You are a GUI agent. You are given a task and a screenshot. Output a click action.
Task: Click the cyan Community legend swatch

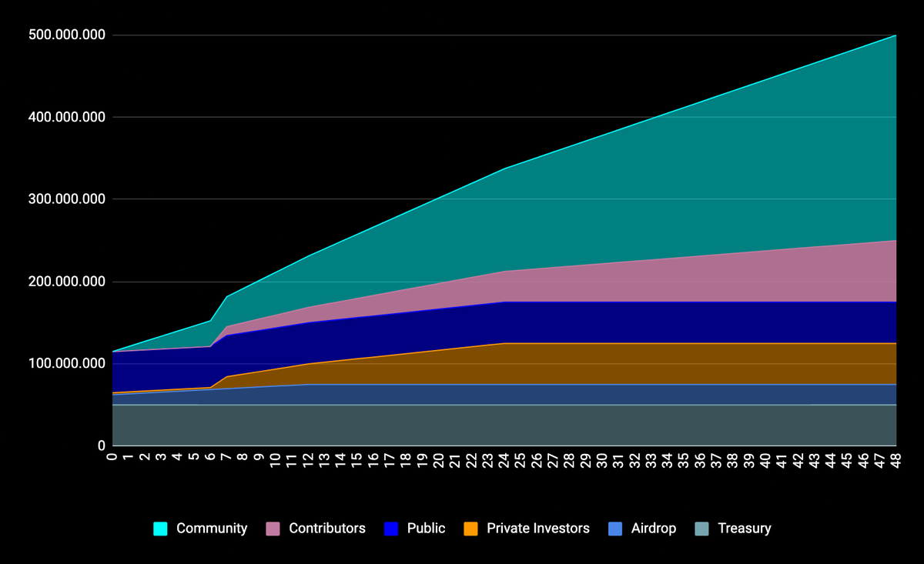(x=160, y=529)
